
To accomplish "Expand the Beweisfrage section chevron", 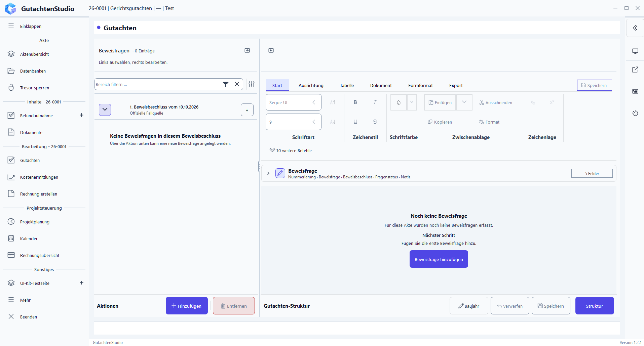I will tap(268, 173).
